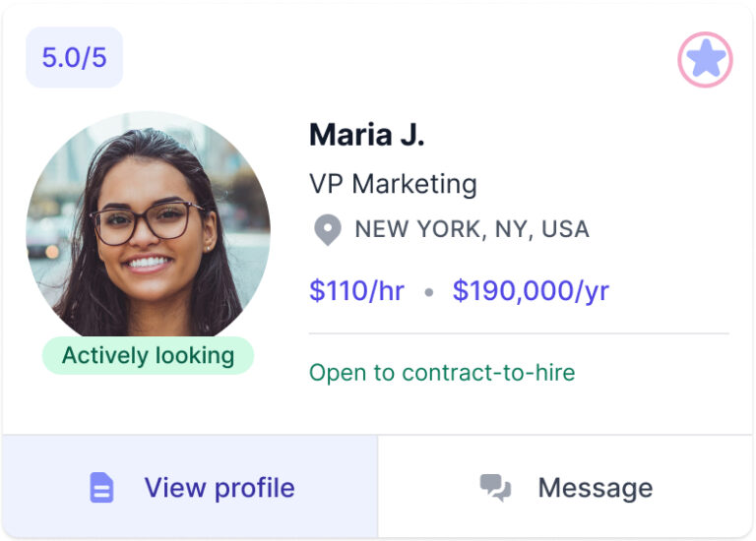The height and width of the screenshot is (541, 756).
Task: Click the divider line above contract-to-hire
Action: (x=519, y=333)
